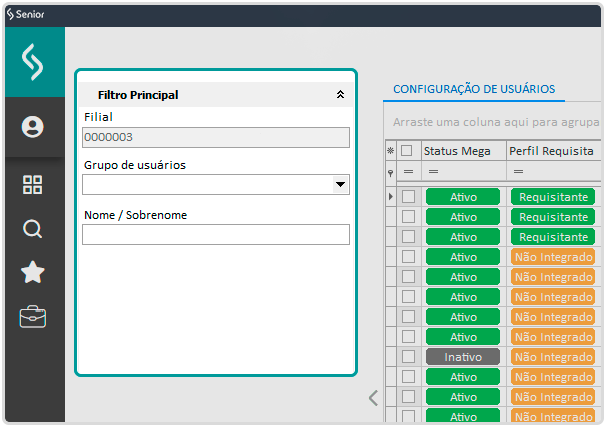Collapse the filter panel with left chevron
This screenshot has width=608, height=430.
click(x=373, y=398)
